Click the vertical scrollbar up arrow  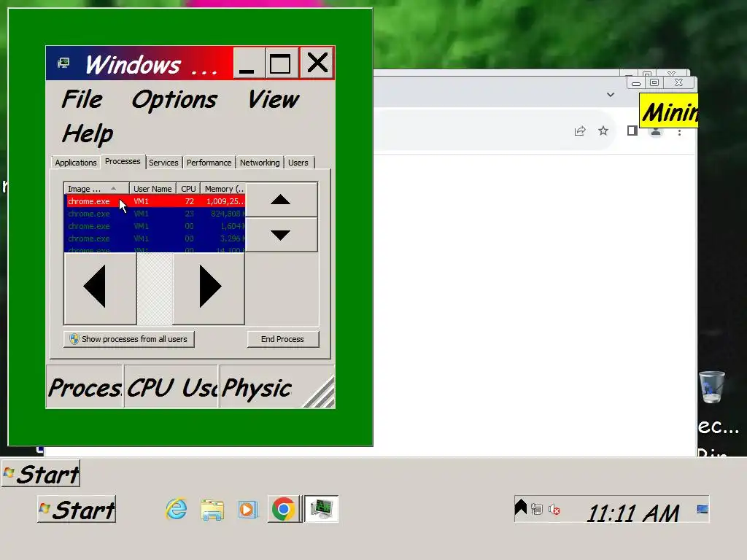pos(281,200)
